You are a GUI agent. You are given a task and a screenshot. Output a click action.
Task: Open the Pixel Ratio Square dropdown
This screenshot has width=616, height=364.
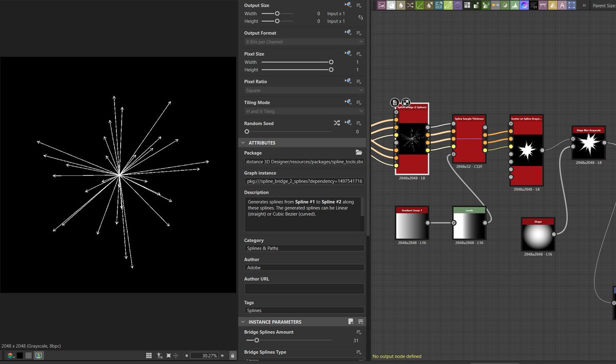click(304, 90)
